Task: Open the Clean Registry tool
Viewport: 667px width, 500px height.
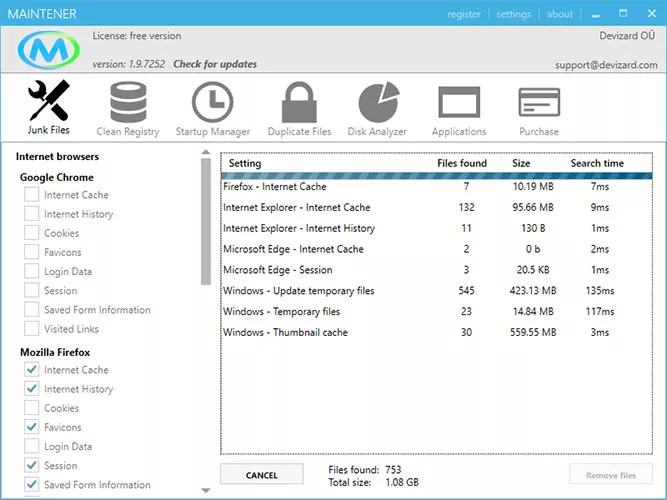Action: [x=128, y=109]
